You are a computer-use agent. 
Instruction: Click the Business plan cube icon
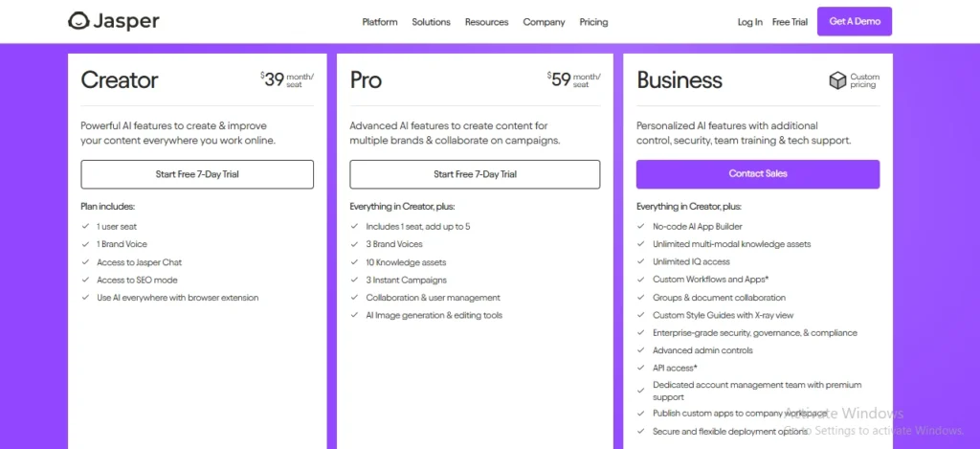click(836, 80)
